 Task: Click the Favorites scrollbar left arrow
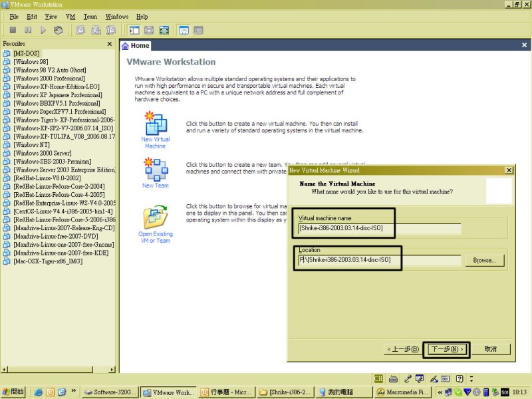click(5, 370)
